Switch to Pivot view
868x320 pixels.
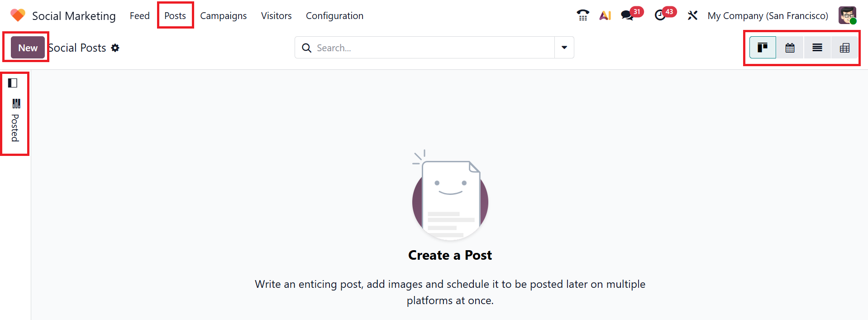[844, 48]
